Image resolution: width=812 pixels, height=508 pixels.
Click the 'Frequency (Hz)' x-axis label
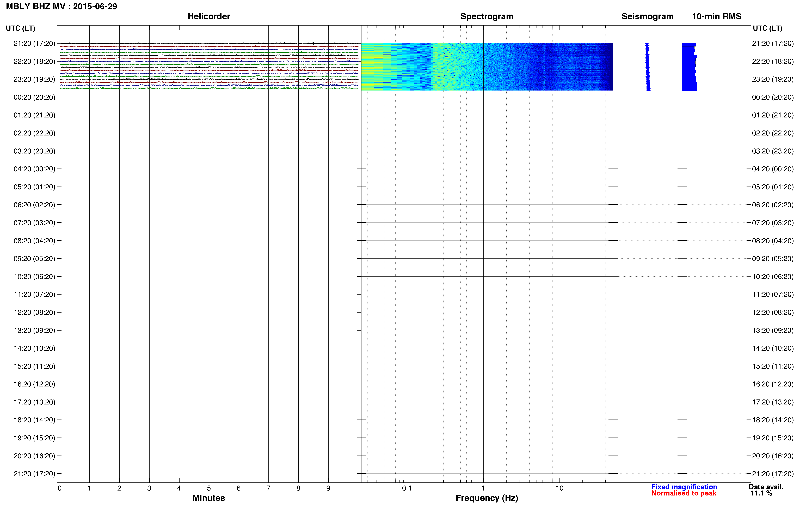(x=487, y=498)
